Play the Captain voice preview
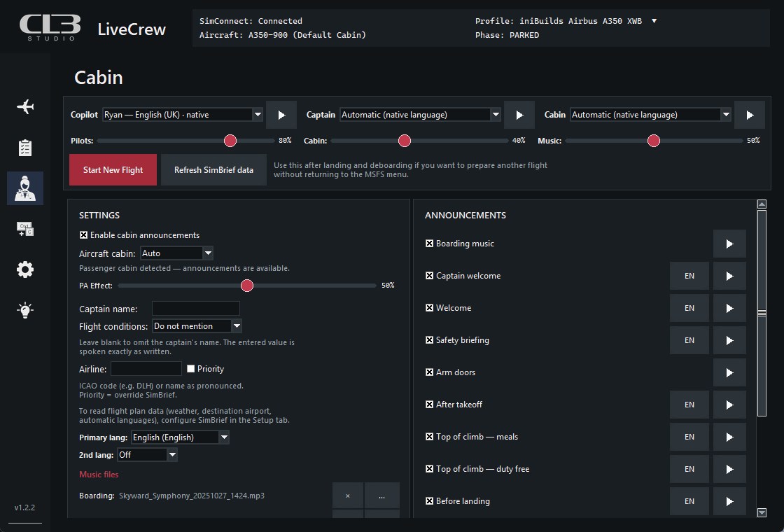 coord(519,115)
